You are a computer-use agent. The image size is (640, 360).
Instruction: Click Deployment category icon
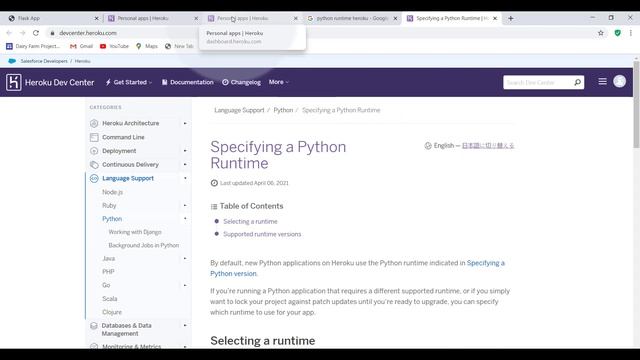[x=94, y=151]
